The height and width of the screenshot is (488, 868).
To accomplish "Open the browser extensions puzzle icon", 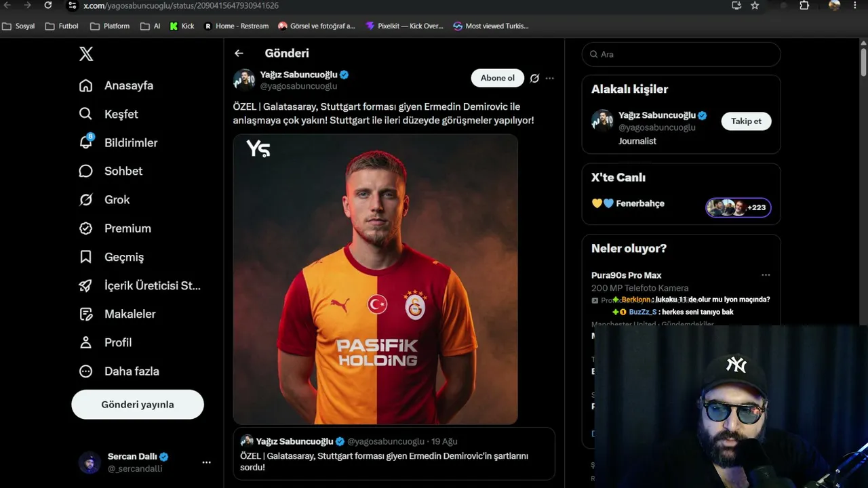I will [804, 5].
